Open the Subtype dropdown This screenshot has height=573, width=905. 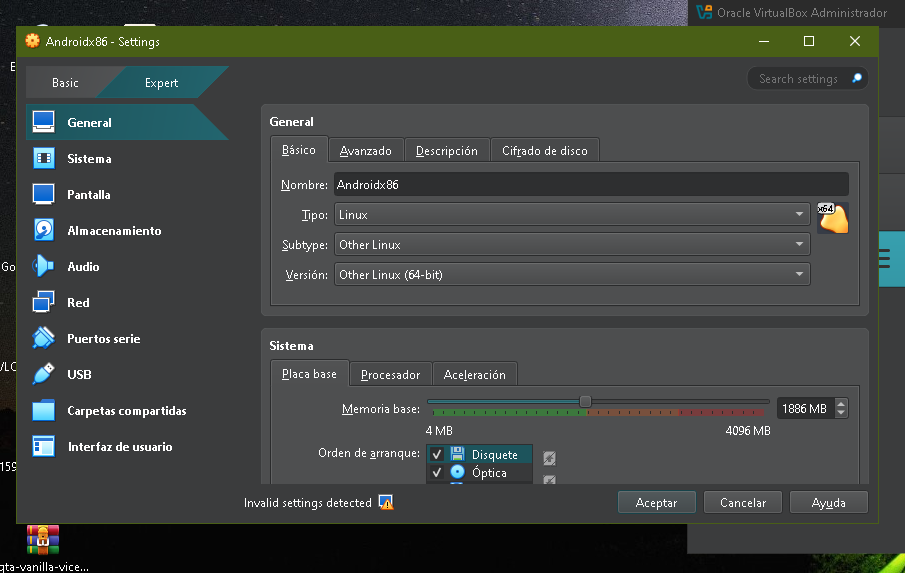click(572, 244)
